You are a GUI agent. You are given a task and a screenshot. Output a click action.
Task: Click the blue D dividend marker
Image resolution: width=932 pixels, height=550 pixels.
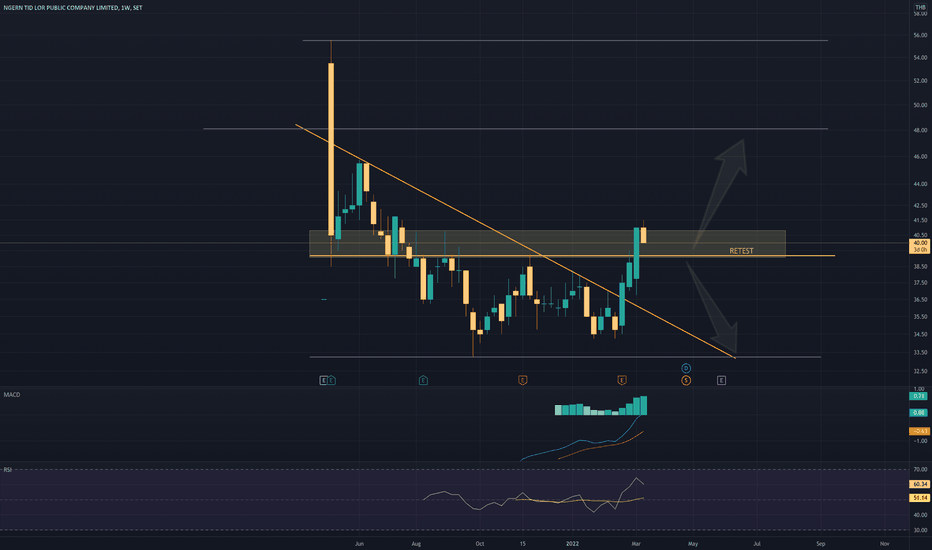coord(686,369)
